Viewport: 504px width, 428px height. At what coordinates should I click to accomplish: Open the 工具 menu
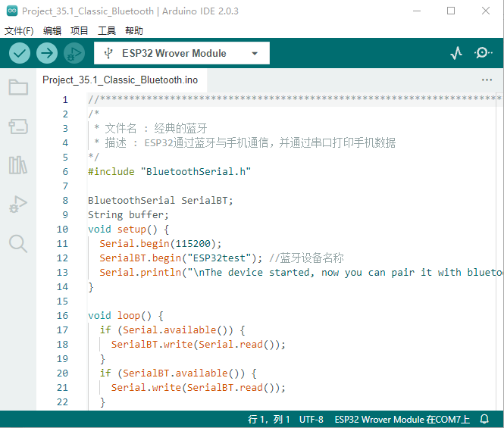(x=107, y=31)
